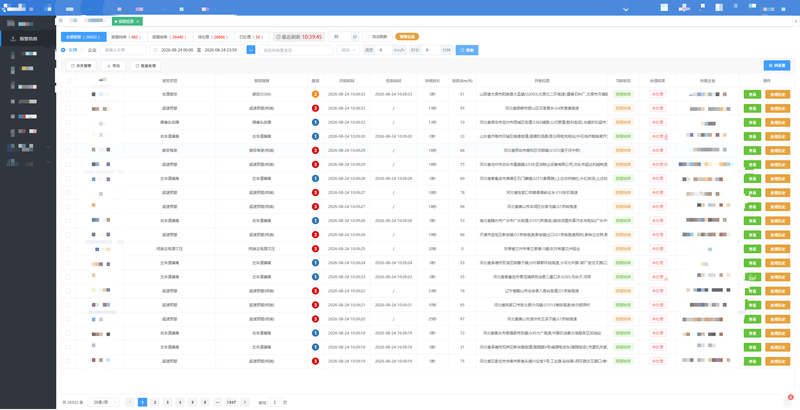Image resolution: width=800 pixels, height=410 pixels.
Task: Click orange level 2 badge in 10:39:33 row
Action: (x=315, y=94)
